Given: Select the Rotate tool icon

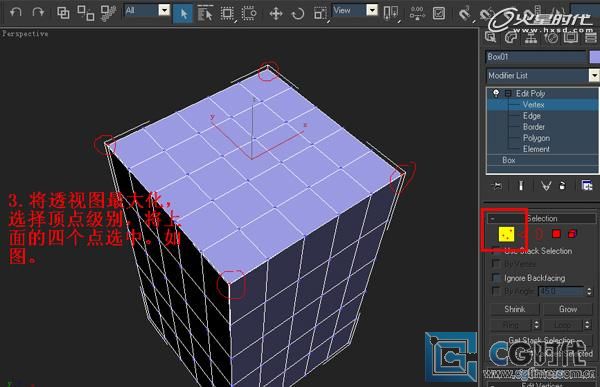Looking at the screenshot, I should click(298, 14).
